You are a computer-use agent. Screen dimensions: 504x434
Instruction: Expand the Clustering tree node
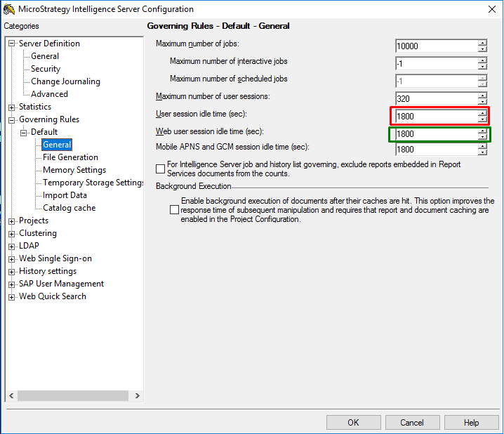(11, 234)
